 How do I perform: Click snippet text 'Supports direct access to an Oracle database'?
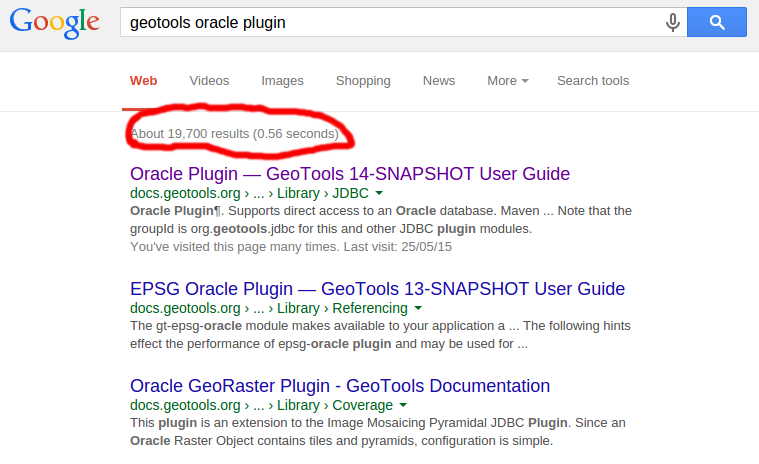(360, 211)
